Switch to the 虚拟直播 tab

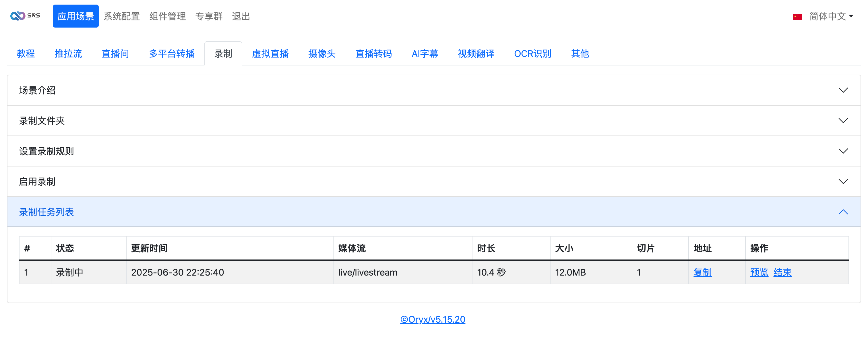click(270, 54)
